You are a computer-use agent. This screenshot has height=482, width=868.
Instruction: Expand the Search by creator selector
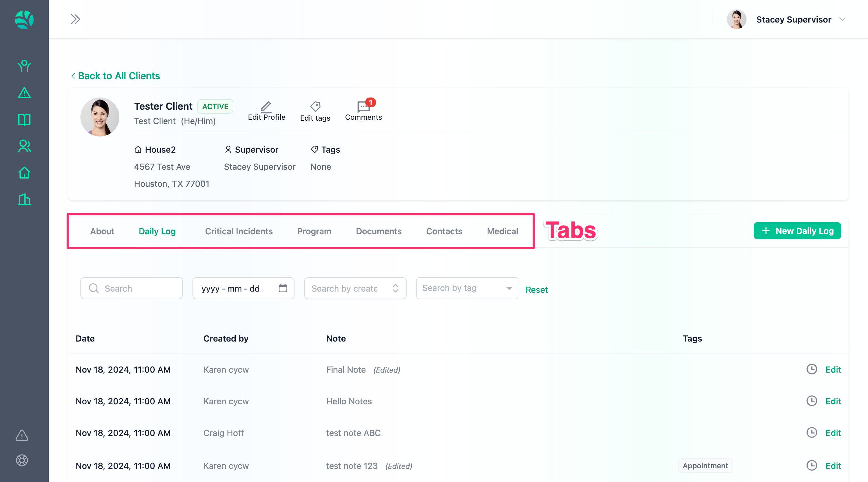pos(355,289)
